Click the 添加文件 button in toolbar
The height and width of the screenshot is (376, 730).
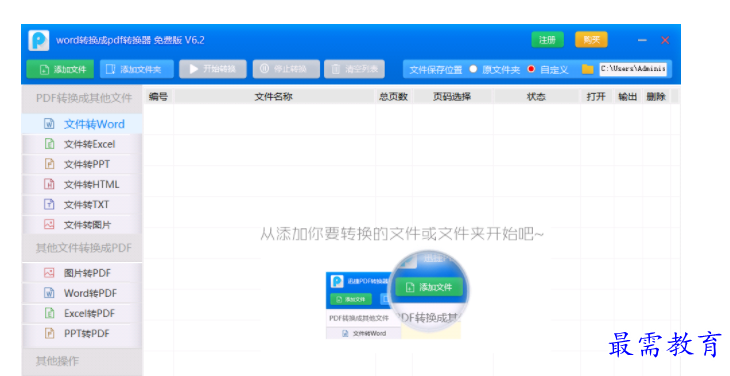(60, 69)
